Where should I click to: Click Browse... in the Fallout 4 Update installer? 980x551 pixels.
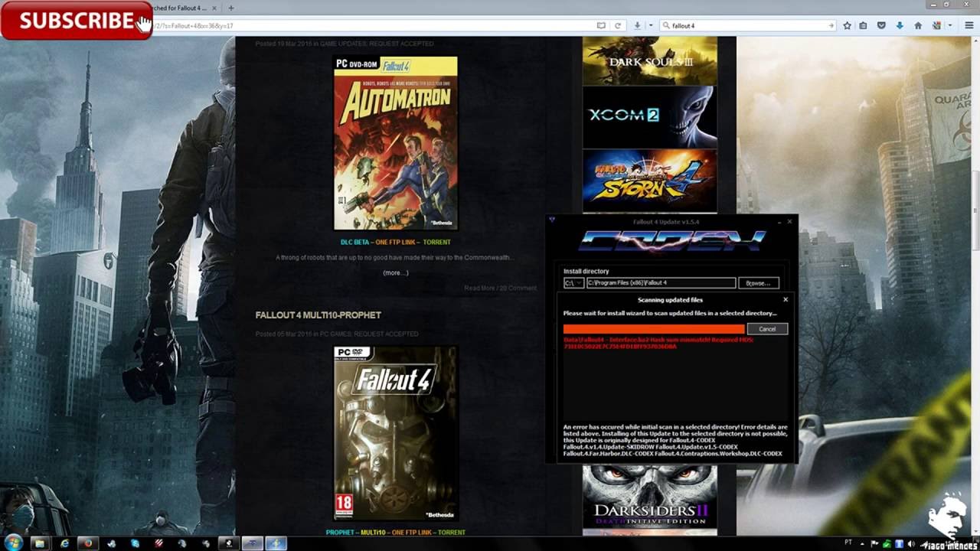[x=758, y=283]
